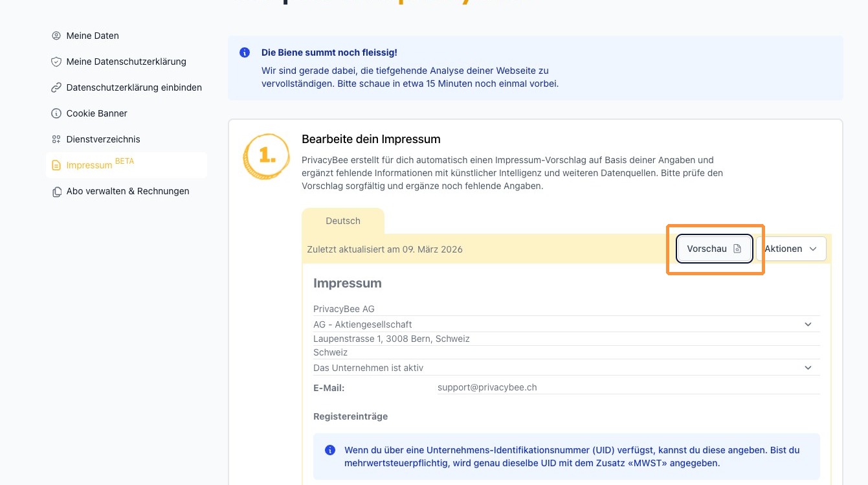868x485 pixels.
Task: Click the info icon in the UID hint
Action: pos(330,450)
